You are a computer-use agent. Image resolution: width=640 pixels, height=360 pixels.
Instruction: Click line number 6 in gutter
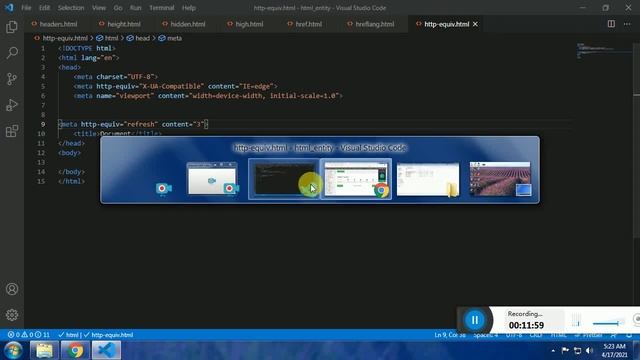click(x=43, y=96)
